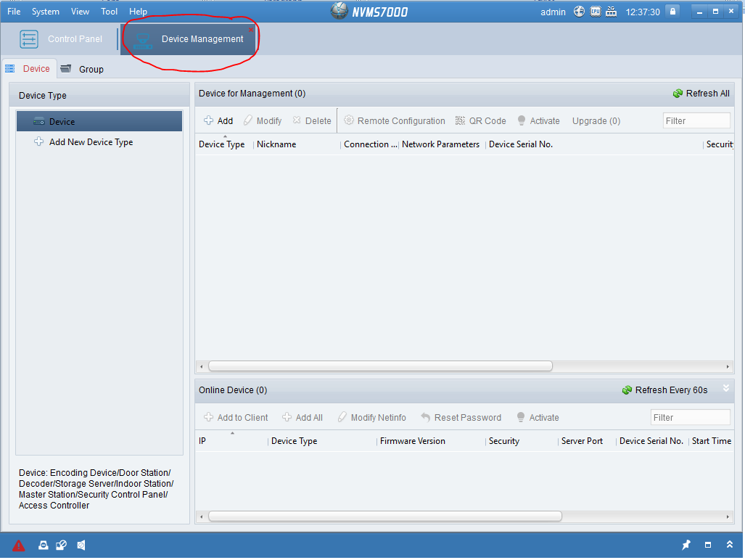Image resolution: width=745 pixels, height=560 pixels.
Task: Click the admin user label
Action: pyautogui.click(x=553, y=12)
